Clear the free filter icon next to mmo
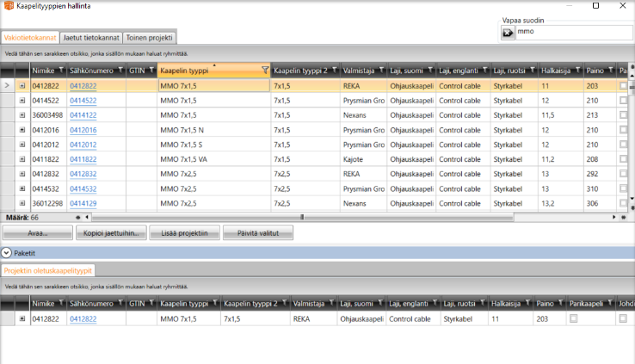Viewport: 635px width, 364px height. 508,33
